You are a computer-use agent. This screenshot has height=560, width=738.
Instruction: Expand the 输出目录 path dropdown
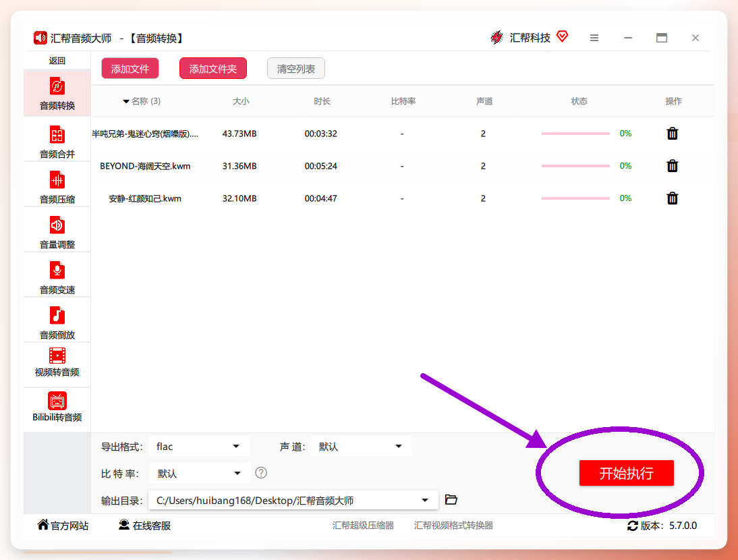click(425, 500)
